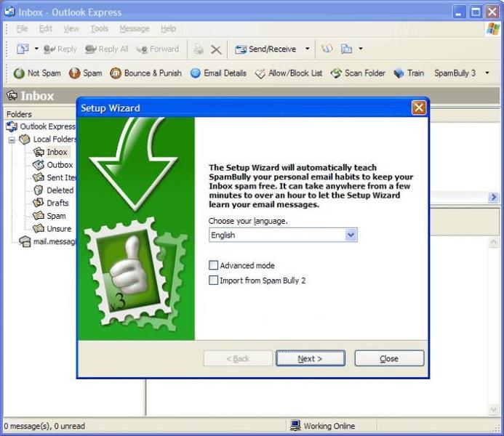Open the Message menu
Viewport: 504px width, 436px height.
[134, 29]
